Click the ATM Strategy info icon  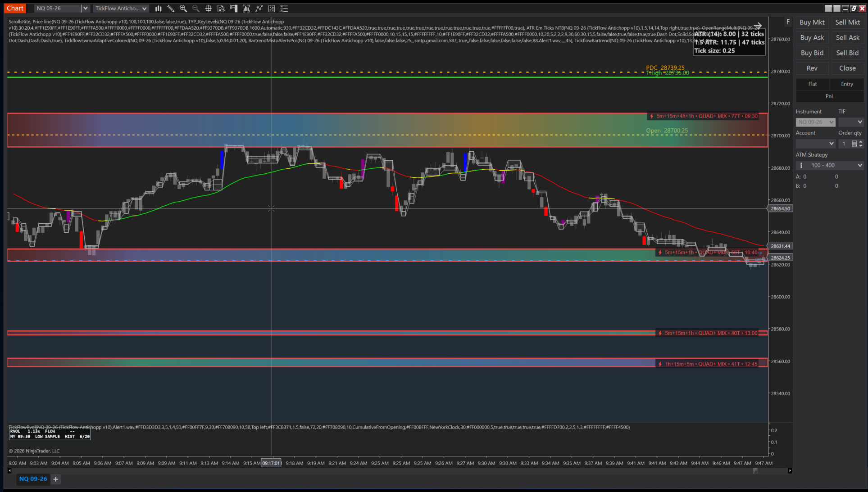tap(801, 165)
